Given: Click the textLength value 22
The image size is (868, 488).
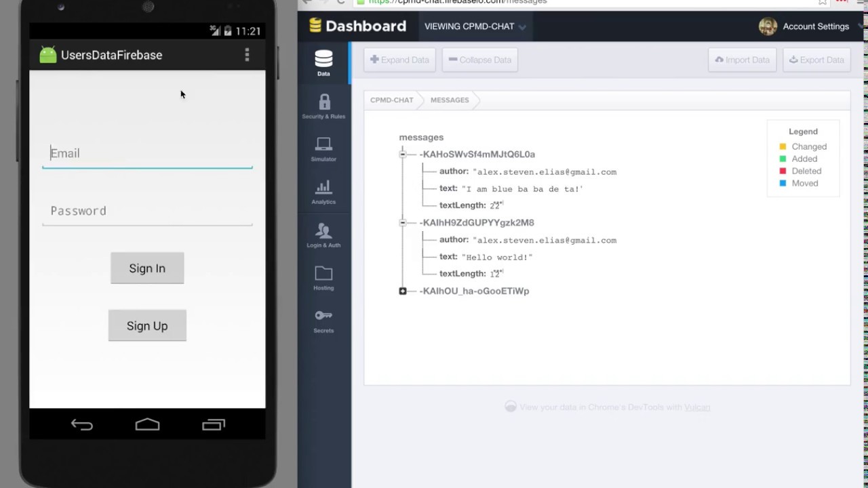Looking at the screenshot, I should pos(495,205).
